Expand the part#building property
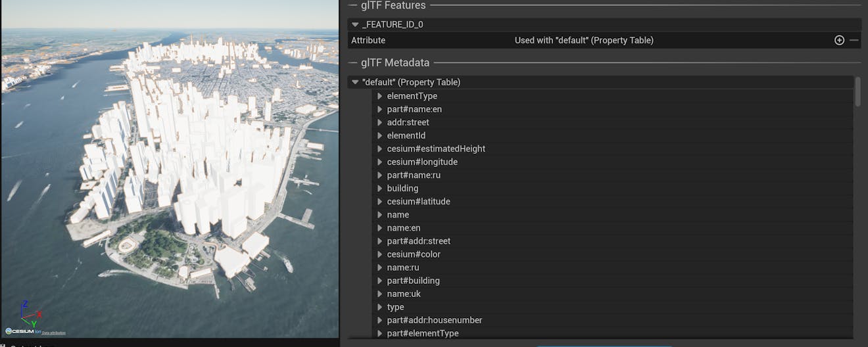 (380, 281)
